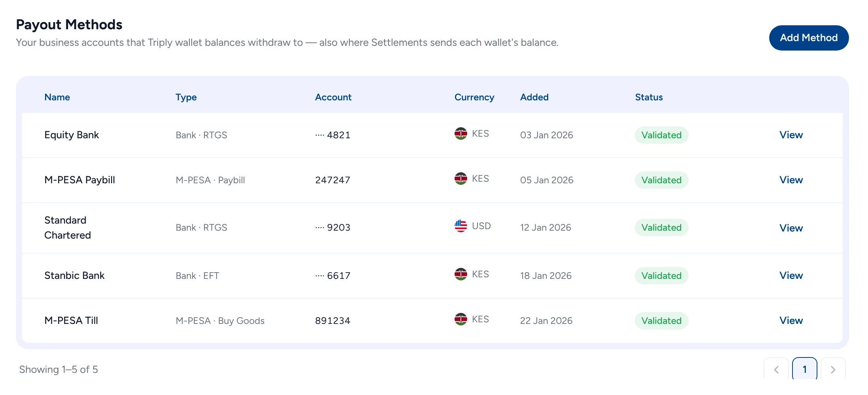Open View link for Stanbic Bank

click(791, 276)
